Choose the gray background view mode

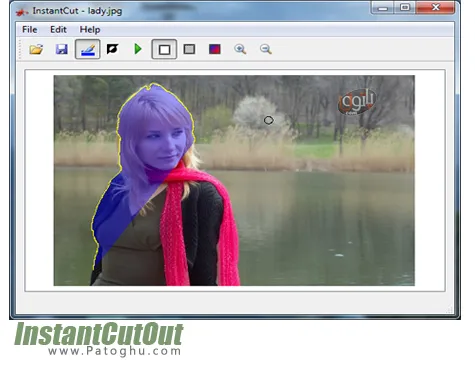(189, 49)
